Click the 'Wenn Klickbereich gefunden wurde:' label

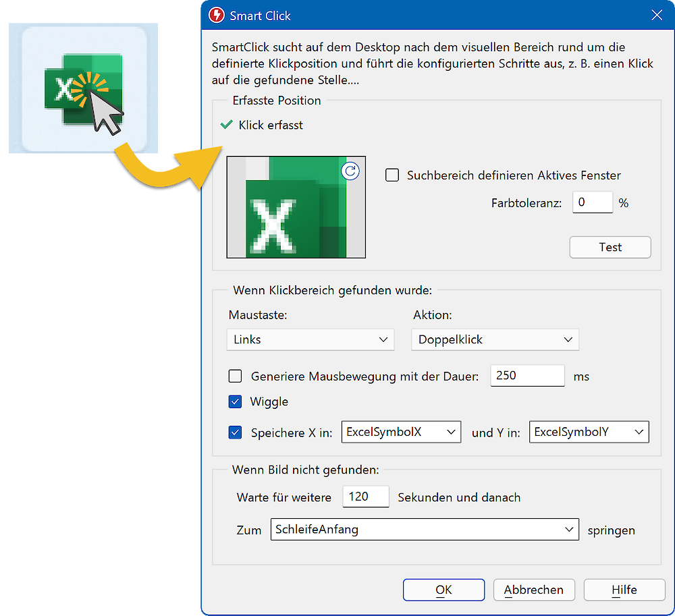(332, 290)
